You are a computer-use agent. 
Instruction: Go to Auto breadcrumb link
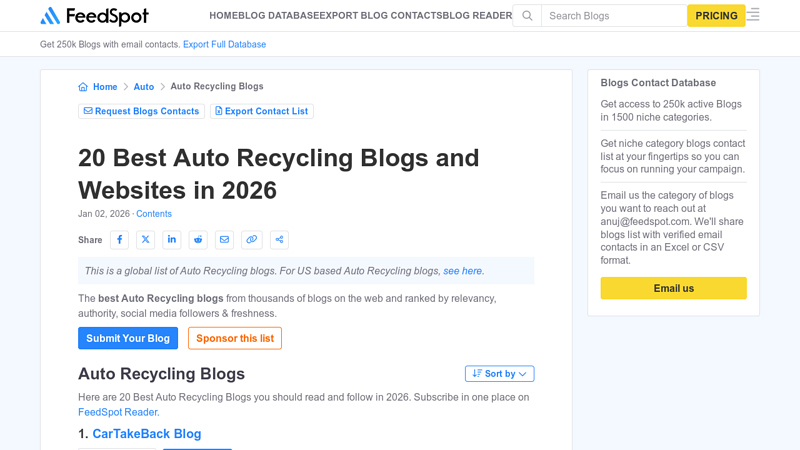(x=144, y=87)
